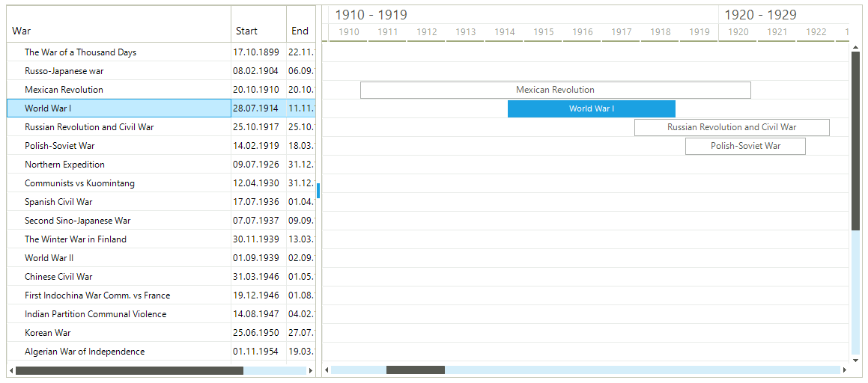Click the 1914 year marker in timeline

pos(505,32)
